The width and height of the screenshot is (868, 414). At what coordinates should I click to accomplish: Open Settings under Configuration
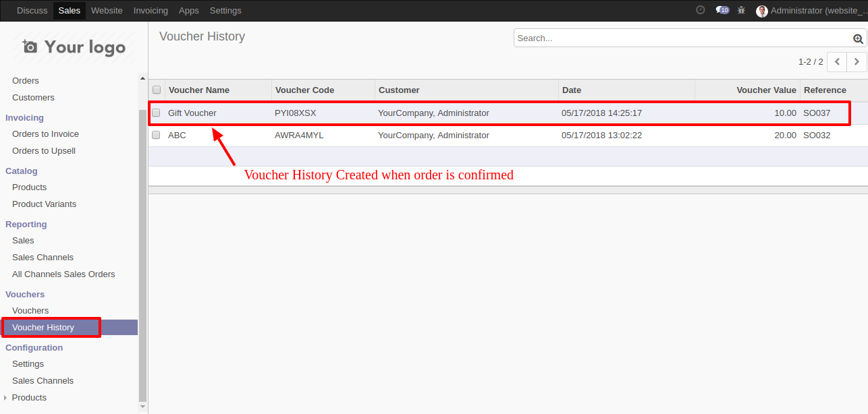pyautogui.click(x=28, y=363)
